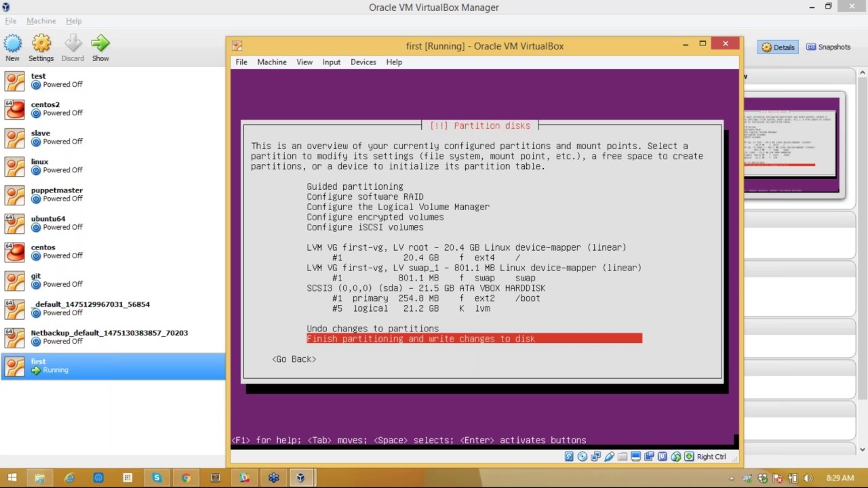Select Netbackup_default_1475130383857_70203 virtual machine
Image resolution: width=868 pixels, height=488 pixels.
click(x=113, y=337)
